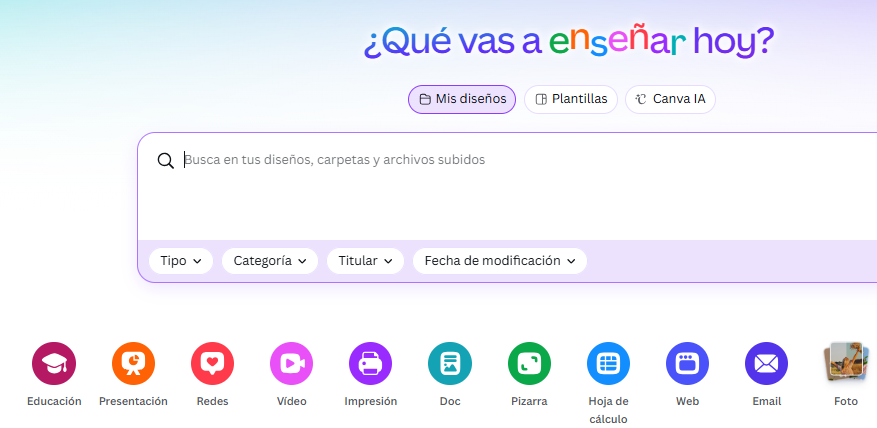The width and height of the screenshot is (877, 428).
Task: Switch to the Mis diseños tab
Action: pos(462,99)
